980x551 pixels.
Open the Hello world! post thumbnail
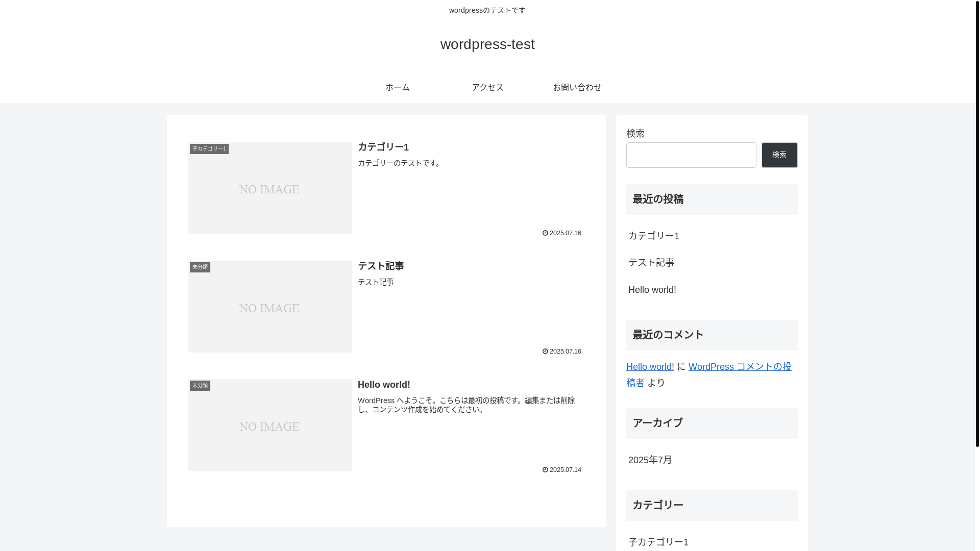(270, 425)
